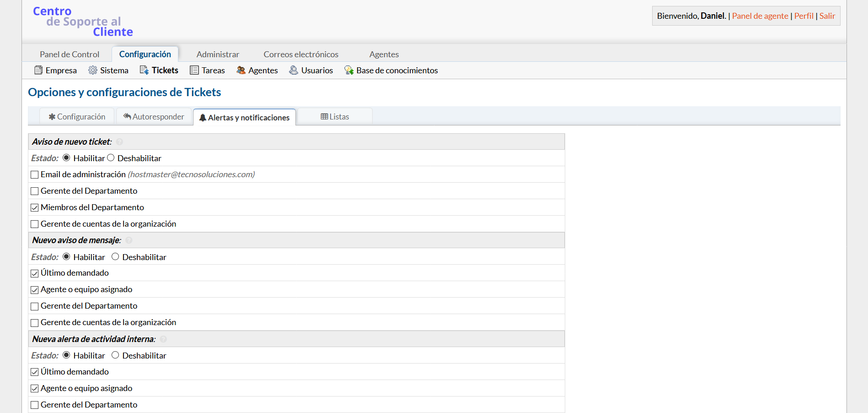Click the Usuarios icon in the submenu
Viewport: 868px width, 413px height.
point(294,70)
